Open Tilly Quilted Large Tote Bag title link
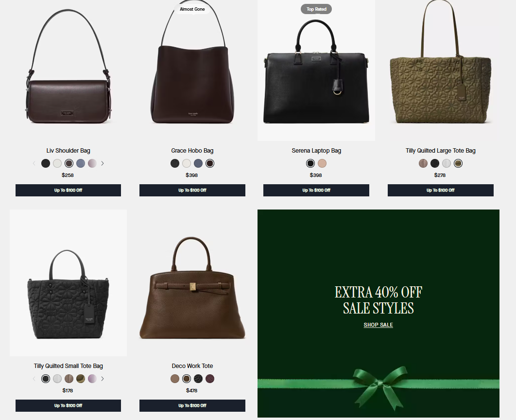Screen dimensions: 516x420 point(440,150)
